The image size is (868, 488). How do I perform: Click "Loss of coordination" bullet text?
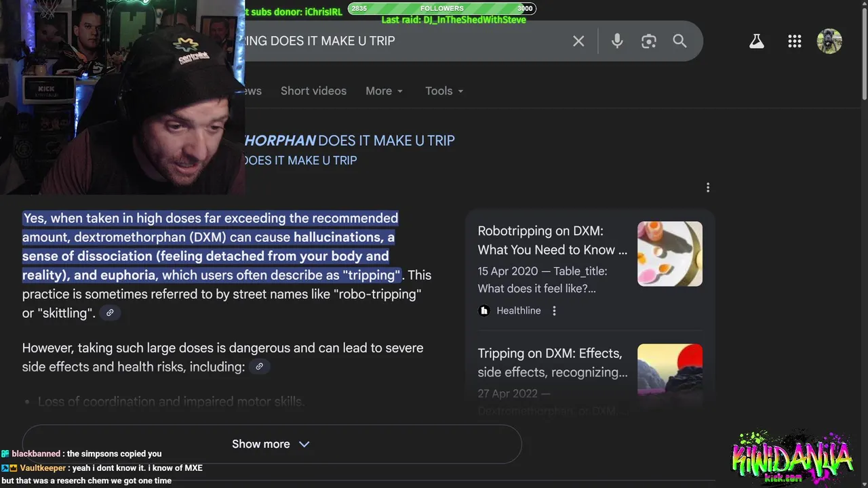171,402
